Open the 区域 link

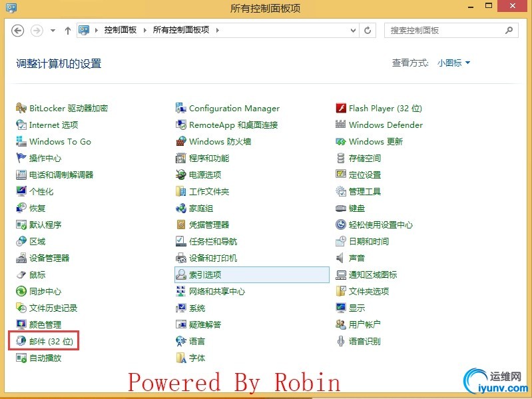tap(37, 242)
